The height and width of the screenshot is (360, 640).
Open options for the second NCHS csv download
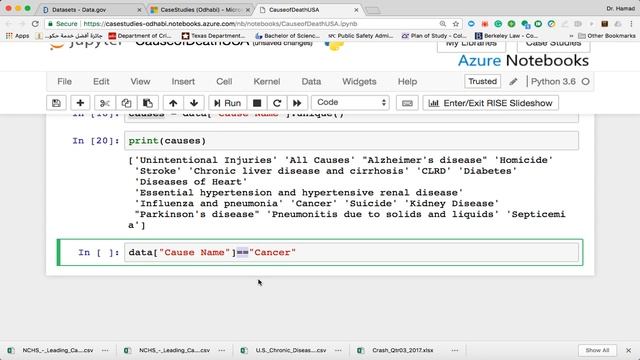pyautogui.click(x=222, y=350)
